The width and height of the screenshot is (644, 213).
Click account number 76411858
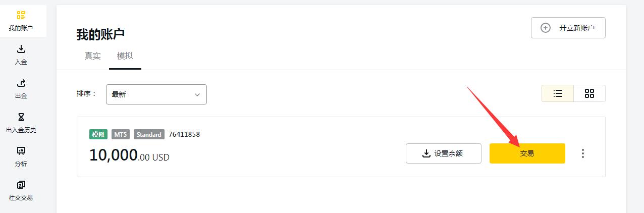pyautogui.click(x=184, y=134)
